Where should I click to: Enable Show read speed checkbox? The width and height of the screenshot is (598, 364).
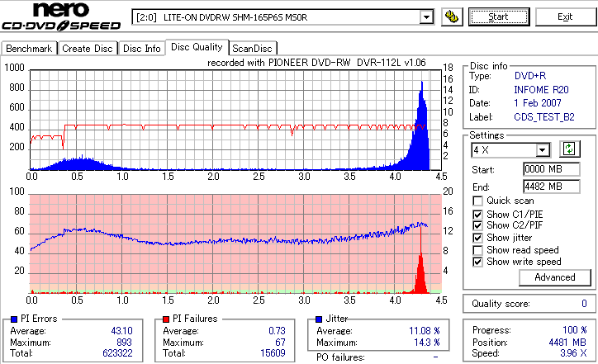point(477,250)
